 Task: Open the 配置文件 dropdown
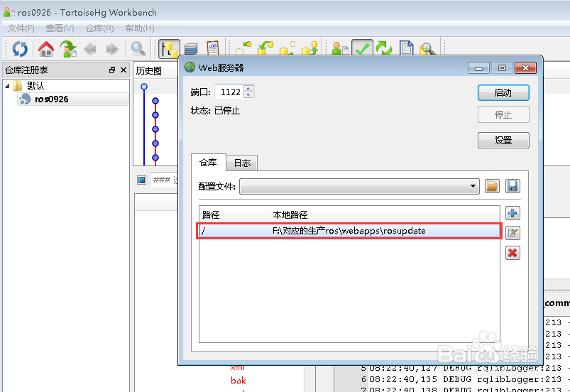359,186
